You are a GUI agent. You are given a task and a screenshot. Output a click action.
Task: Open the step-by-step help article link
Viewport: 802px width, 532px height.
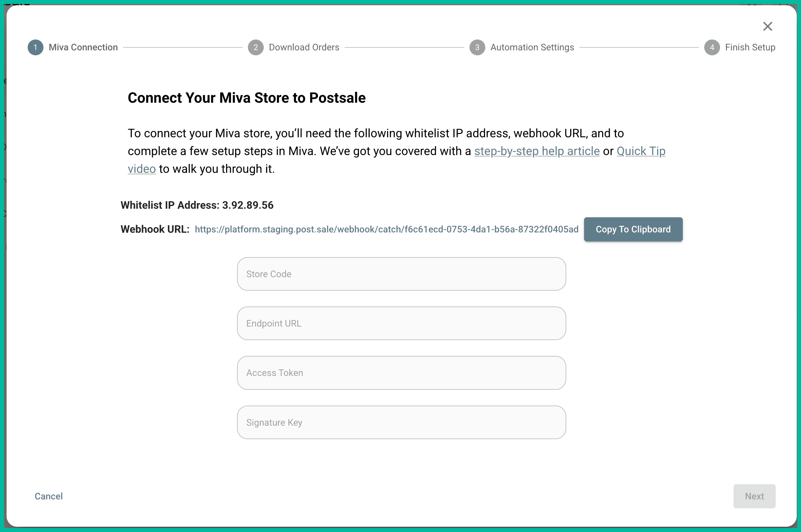pyautogui.click(x=536, y=151)
